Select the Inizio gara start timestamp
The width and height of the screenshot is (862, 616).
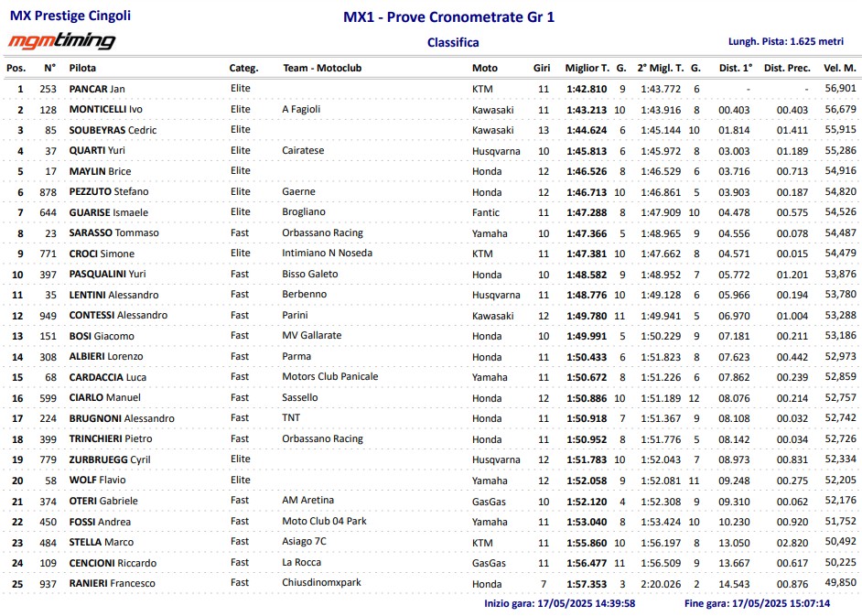560,604
